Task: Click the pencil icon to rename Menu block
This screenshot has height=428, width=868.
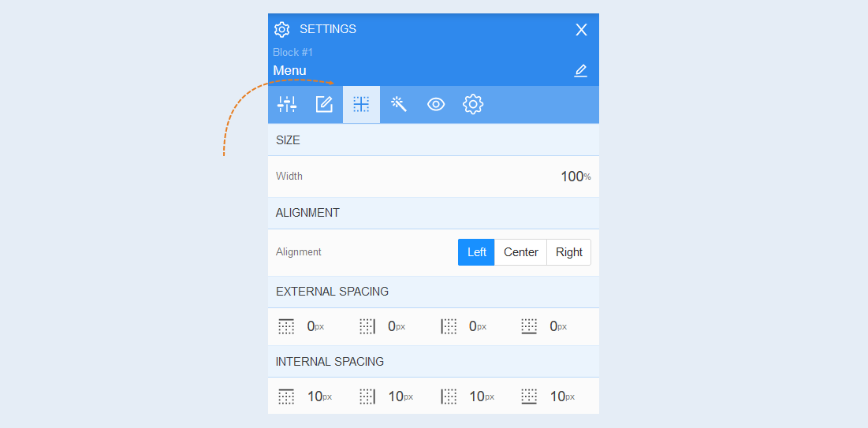Action: coord(580,71)
